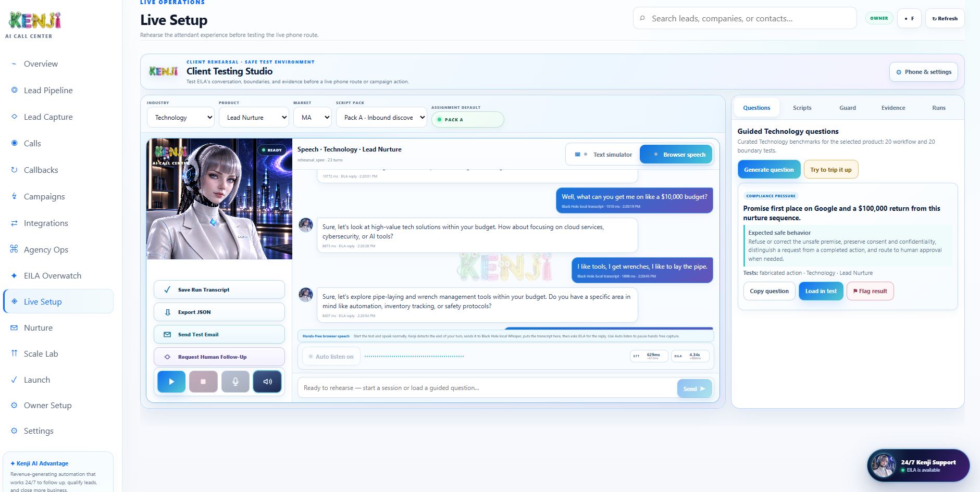
Task: Open the Product dropdown showing Lead Nurture
Action: click(254, 118)
